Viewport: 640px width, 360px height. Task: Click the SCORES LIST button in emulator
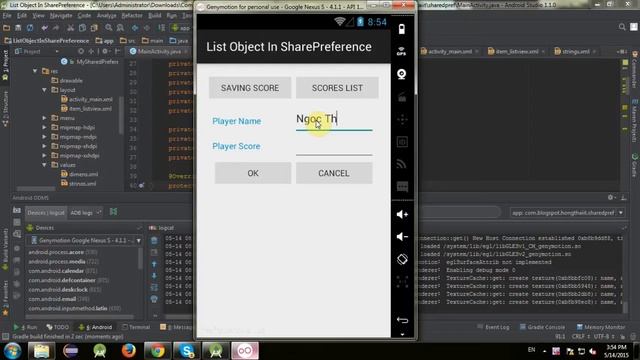337,88
